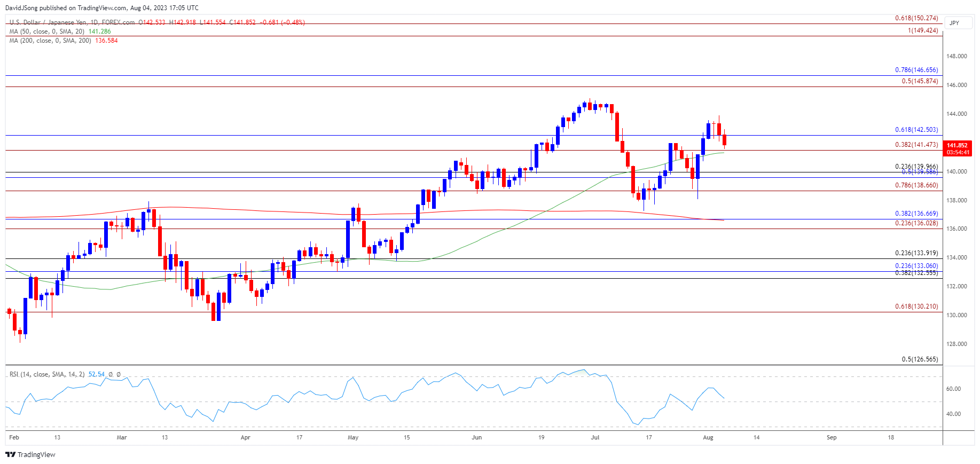Select the 0.236(133.060) Fibonacci label
Viewport: 980px width, 464px height.
[x=916, y=266]
